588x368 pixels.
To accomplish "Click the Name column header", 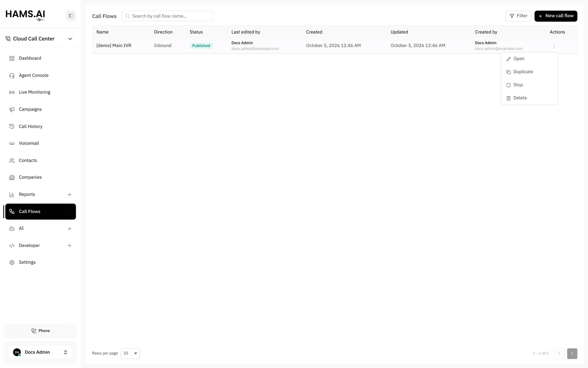I will pyautogui.click(x=103, y=32).
